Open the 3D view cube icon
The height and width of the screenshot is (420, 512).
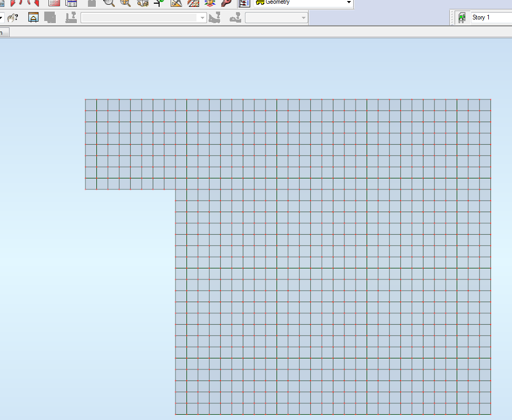point(209,4)
